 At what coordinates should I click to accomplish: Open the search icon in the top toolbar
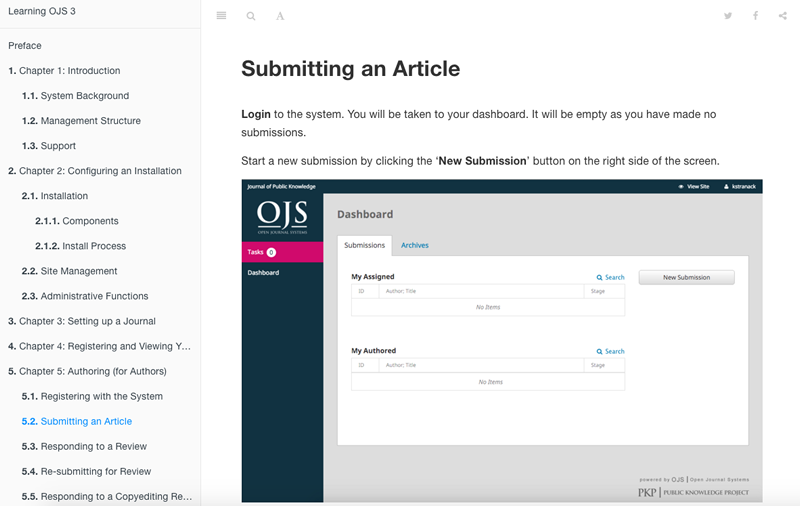(x=251, y=16)
